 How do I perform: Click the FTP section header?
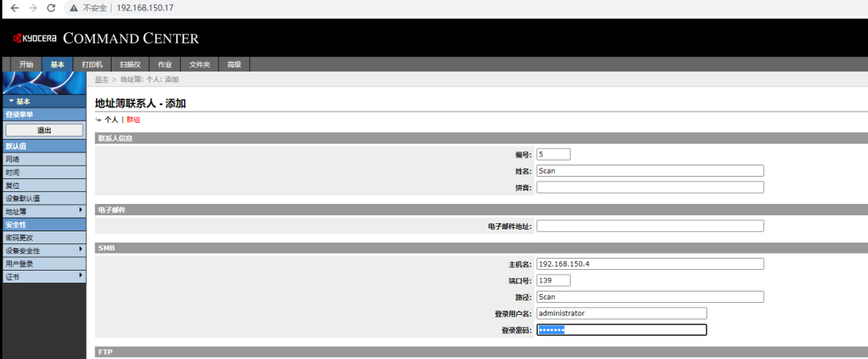click(x=481, y=352)
